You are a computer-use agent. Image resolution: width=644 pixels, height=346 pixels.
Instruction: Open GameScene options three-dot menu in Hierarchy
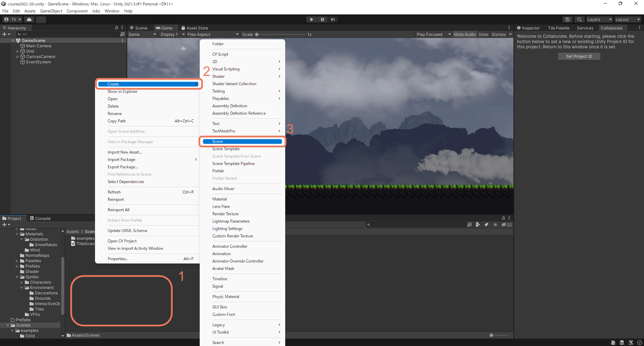[x=122, y=40]
